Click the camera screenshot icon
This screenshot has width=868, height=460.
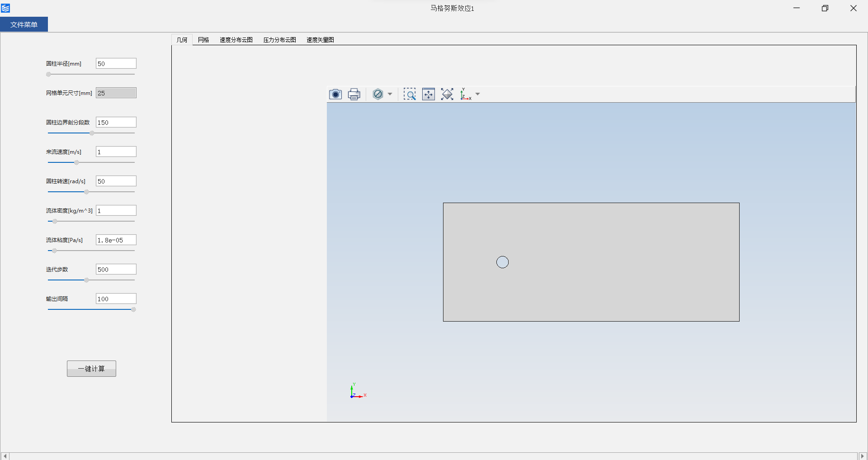click(335, 94)
